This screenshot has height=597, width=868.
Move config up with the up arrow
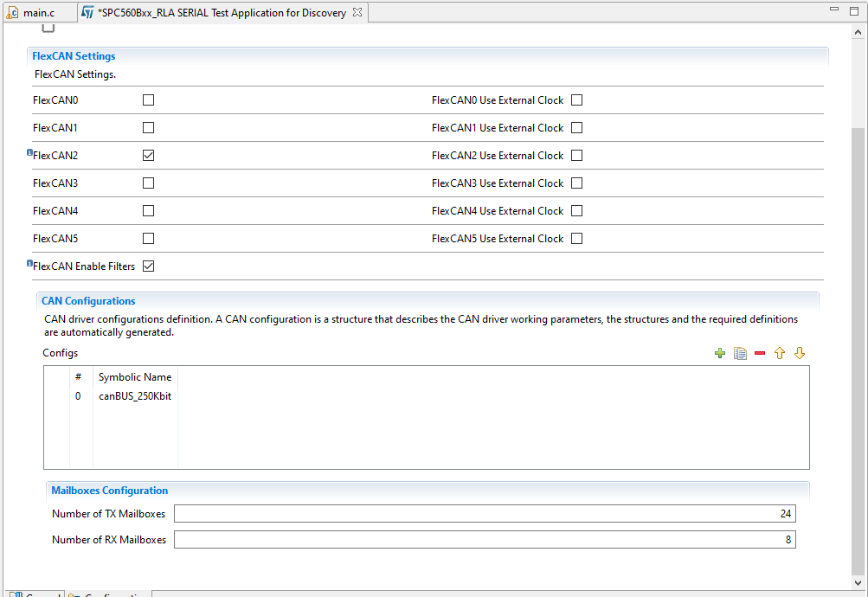click(780, 353)
